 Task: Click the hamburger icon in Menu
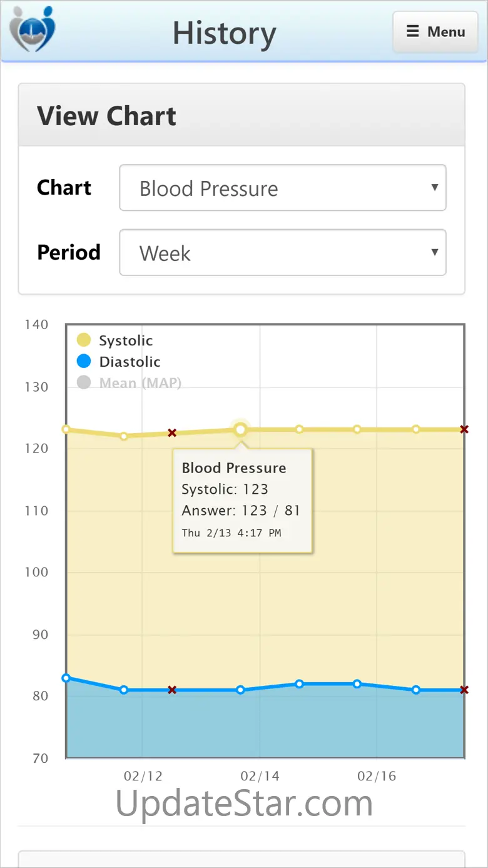click(x=413, y=31)
